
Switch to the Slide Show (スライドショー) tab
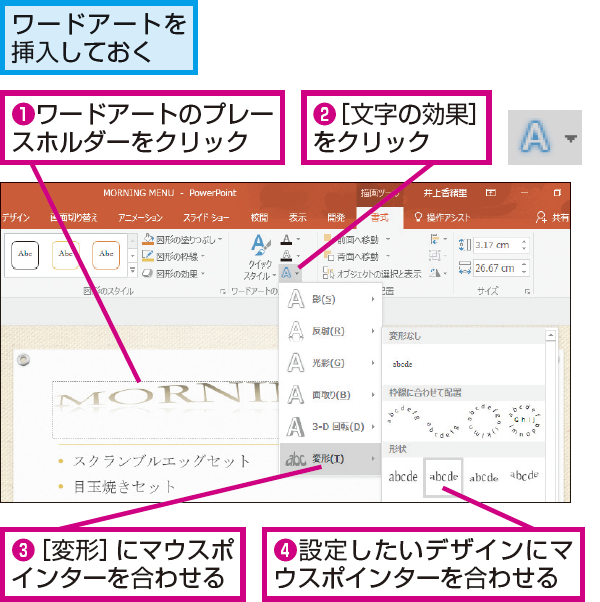pos(206,218)
